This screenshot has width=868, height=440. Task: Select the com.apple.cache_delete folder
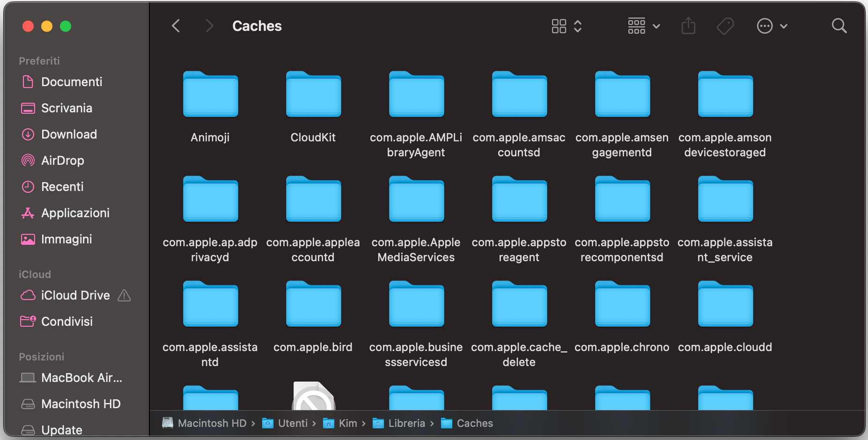tap(519, 304)
